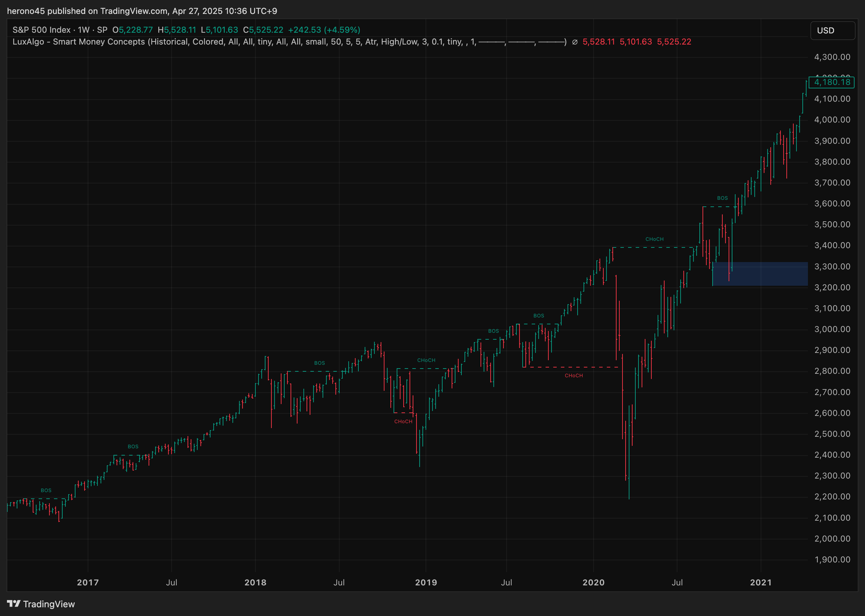The image size is (865, 616).
Task: Click the herono45 published on TradingView.com header
Action: [x=142, y=11]
